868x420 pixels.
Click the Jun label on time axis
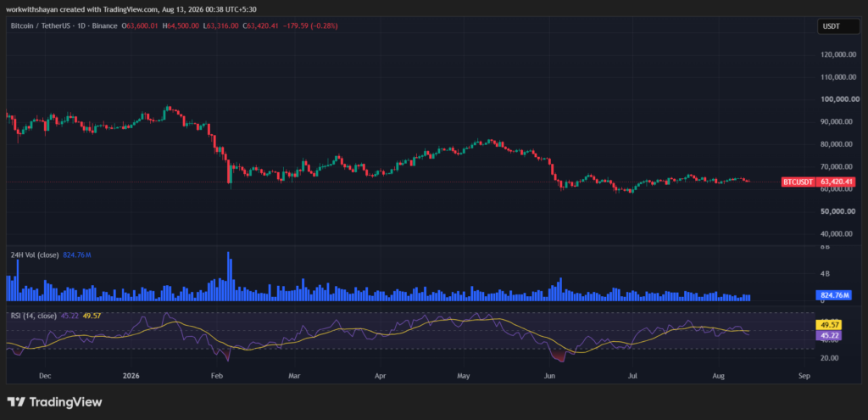(549, 376)
